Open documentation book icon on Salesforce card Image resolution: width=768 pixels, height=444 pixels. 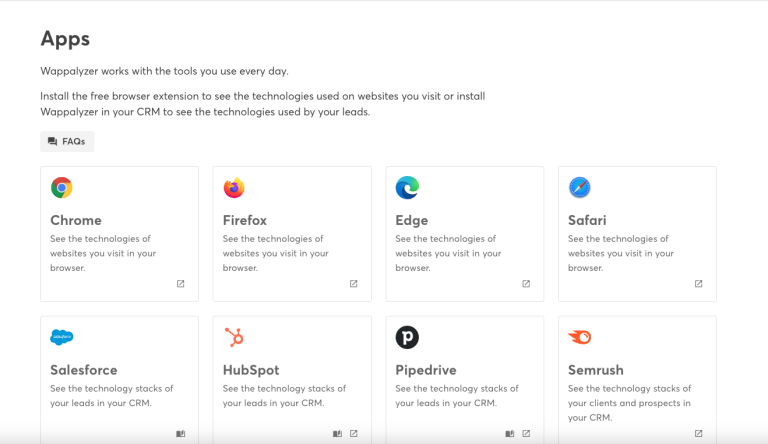(181, 434)
